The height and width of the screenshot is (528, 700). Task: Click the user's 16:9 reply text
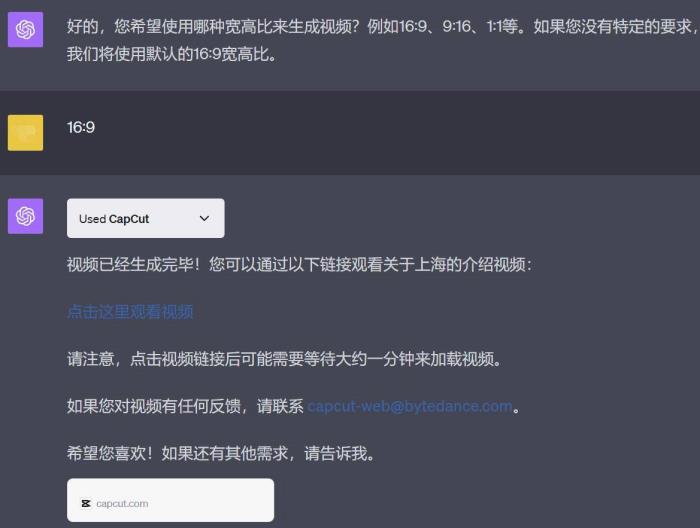click(81, 128)
